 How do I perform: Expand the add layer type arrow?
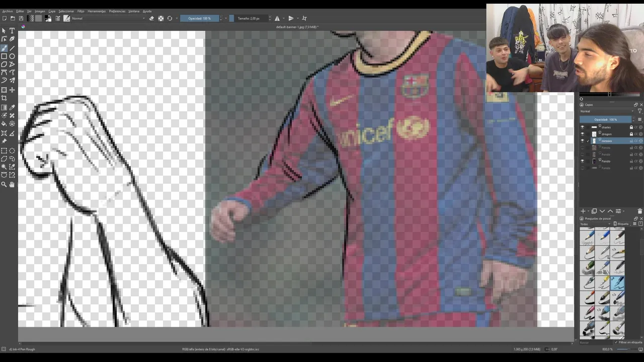tap(588, 211)
